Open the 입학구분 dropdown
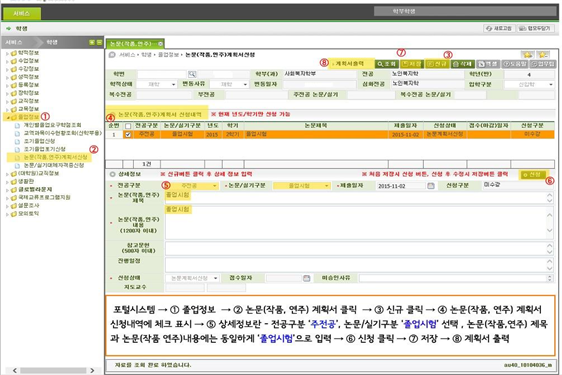This screenshot has width=562, height=375. tap(529, 85)
